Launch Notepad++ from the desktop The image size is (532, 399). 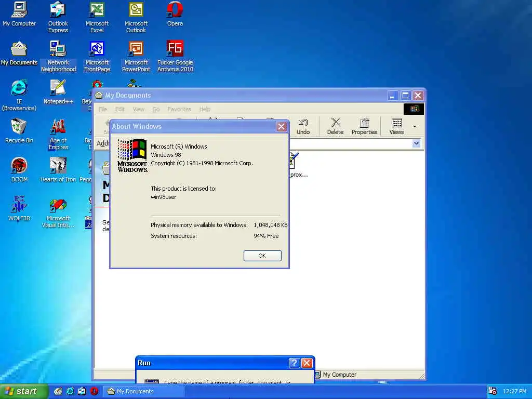point(58,91)
